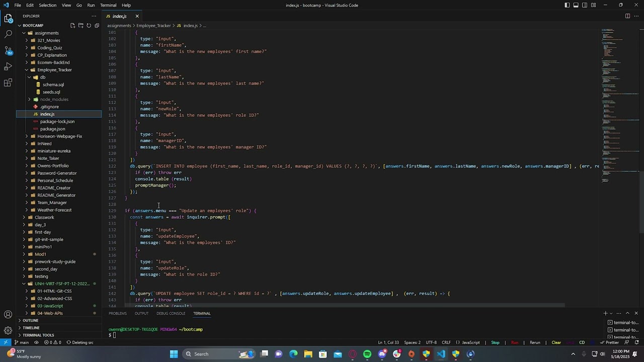Open the File menu
644x362 pixels.
18,5
